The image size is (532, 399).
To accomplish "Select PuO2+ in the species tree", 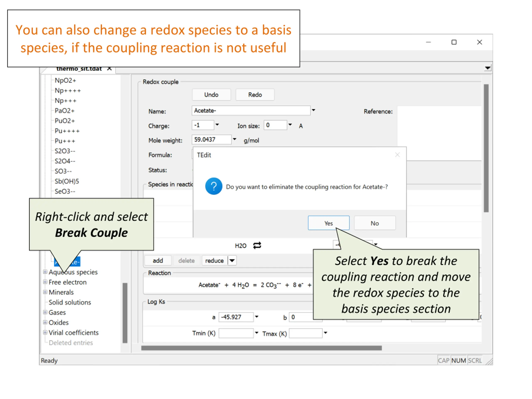I will tap(65, 121).
